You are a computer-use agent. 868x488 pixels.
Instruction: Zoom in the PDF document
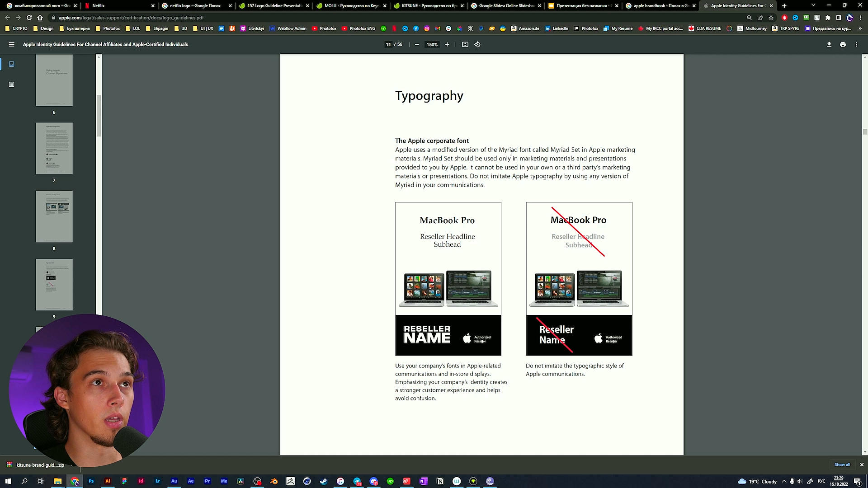[x=447, y=44]
